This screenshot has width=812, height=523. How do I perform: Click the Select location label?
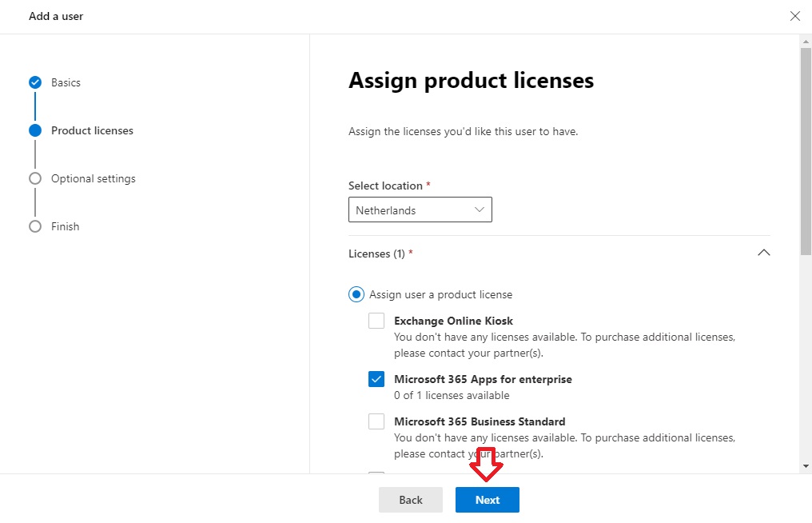click(385, 186)
